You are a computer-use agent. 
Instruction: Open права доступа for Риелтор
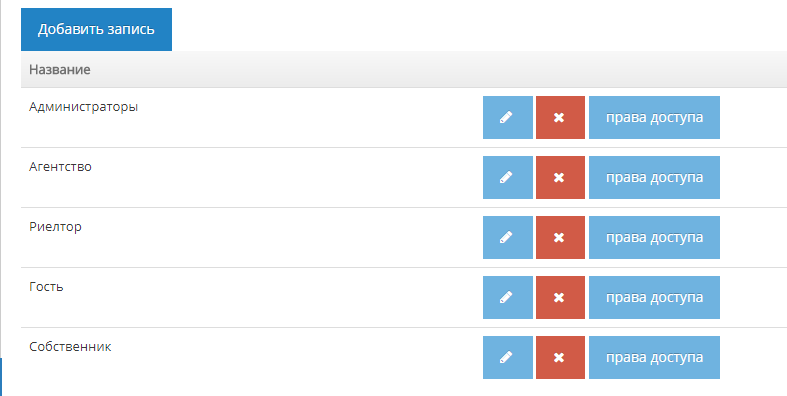tap(654, 237)
